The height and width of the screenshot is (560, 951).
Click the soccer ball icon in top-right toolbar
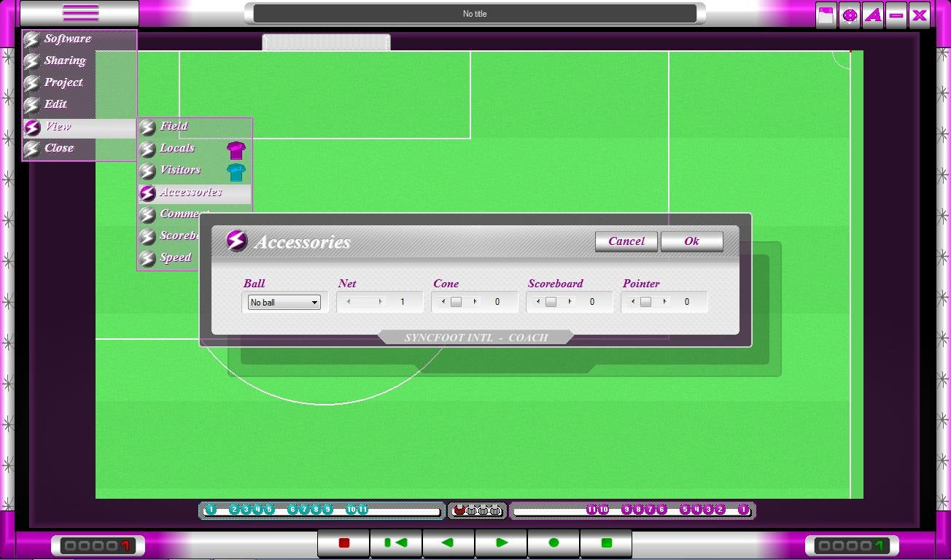pos(850,15)
